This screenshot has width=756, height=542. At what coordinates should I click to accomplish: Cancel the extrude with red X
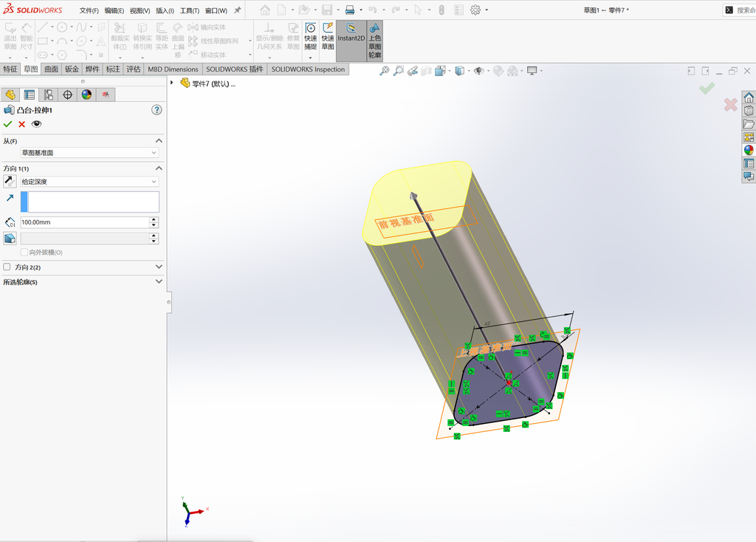[21, 124]
